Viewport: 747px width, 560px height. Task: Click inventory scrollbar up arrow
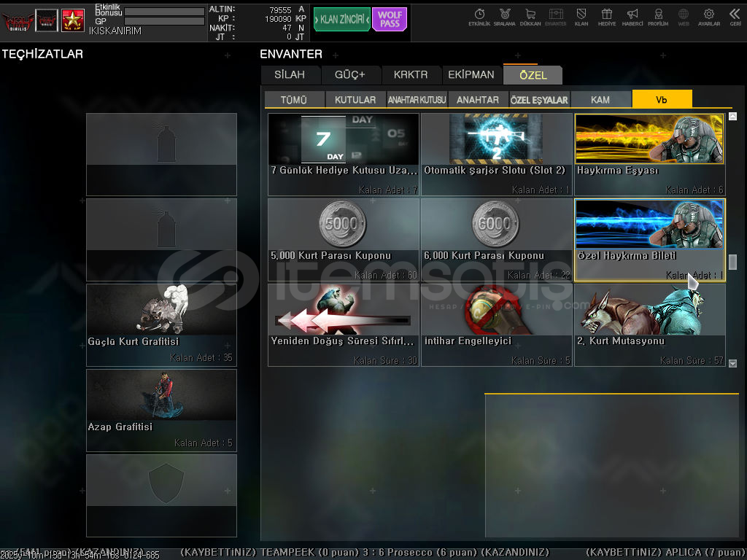732,116
